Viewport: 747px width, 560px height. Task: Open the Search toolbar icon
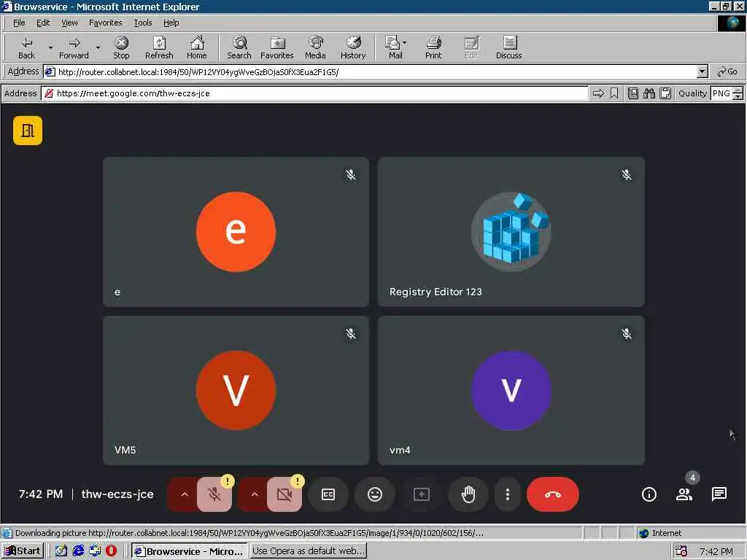point(239,47)
